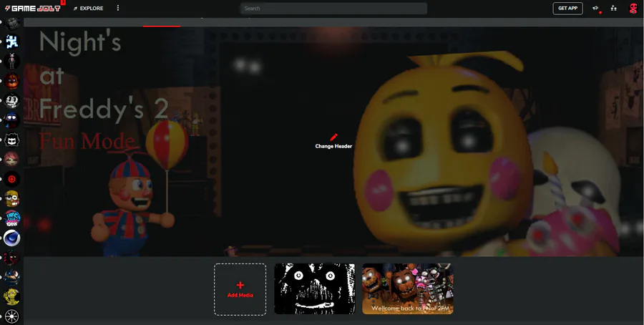The width and height of the screenshot is (644, 325).
Task: Open the pink-haired anime girl community
Action: [12, 160]
